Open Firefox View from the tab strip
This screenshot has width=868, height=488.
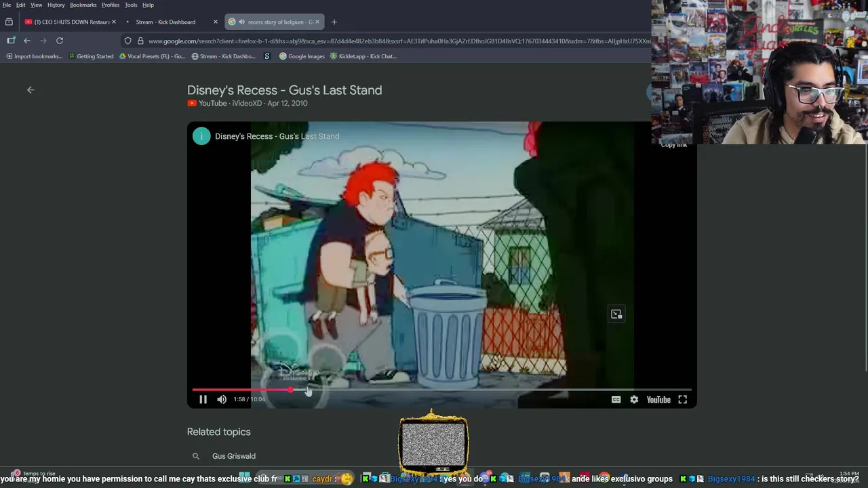click(9, 22)
